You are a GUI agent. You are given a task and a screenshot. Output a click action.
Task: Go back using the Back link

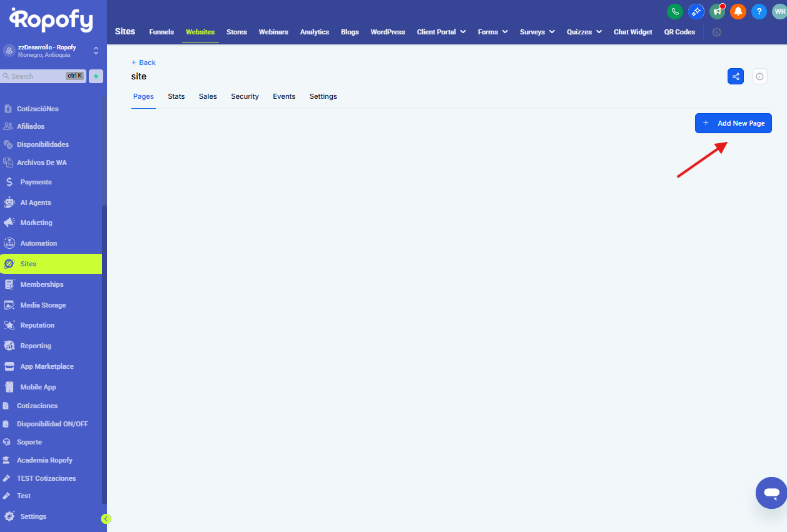coord(144,63)
